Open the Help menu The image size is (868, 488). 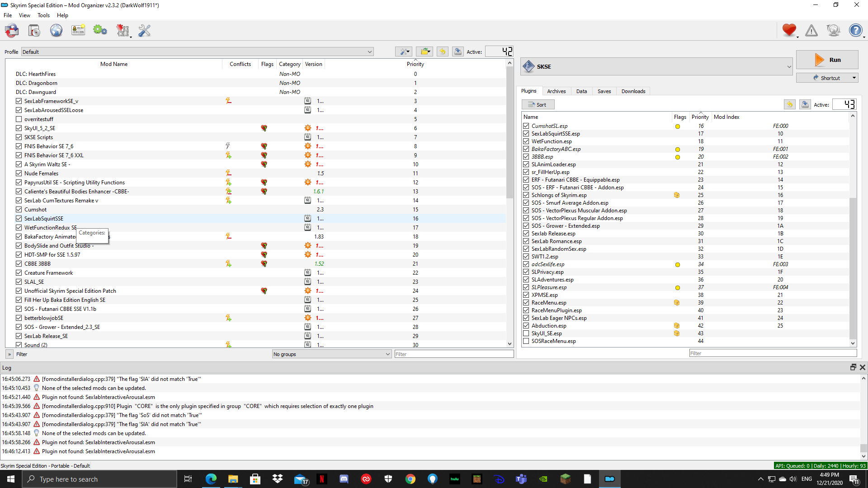[x=62, y=15]
